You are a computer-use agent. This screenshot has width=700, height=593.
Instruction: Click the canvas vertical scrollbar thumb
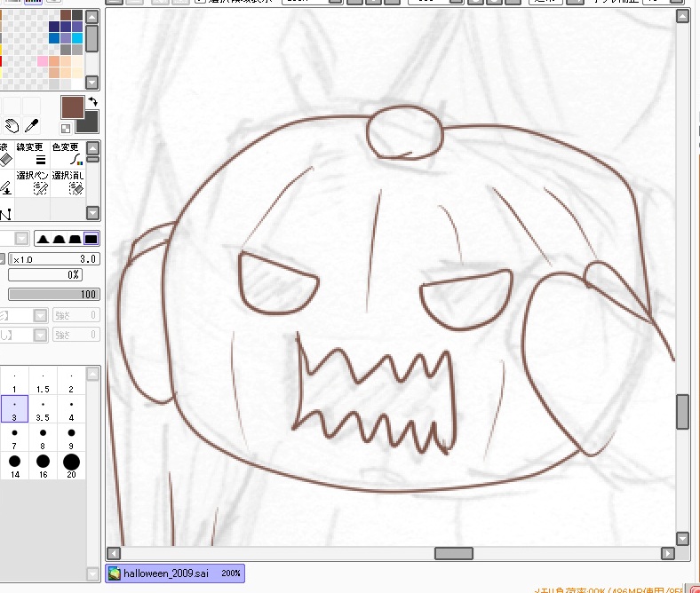pyautogui.click(x=682, y=412)
